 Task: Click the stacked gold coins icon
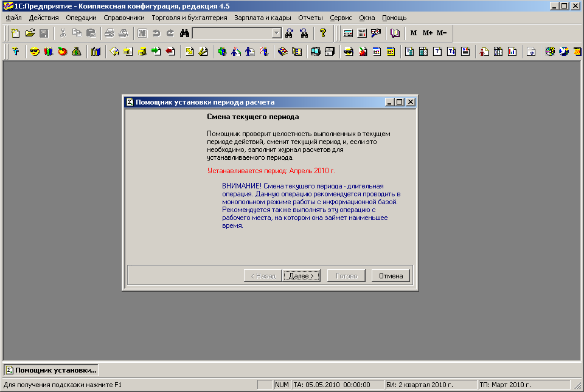point(142,52)
